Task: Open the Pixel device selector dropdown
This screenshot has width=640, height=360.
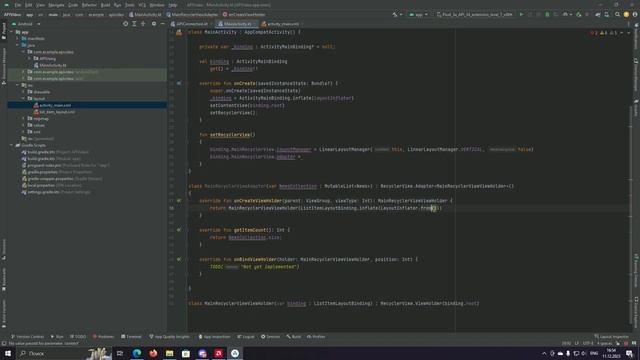Action: pyautogui.click(x=475, y=14)
